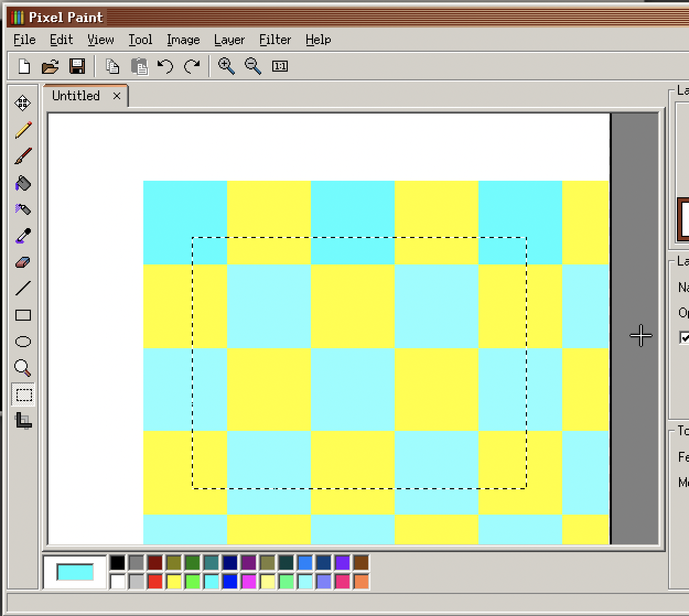Click the current cyan color preview box

pos(74,571)
